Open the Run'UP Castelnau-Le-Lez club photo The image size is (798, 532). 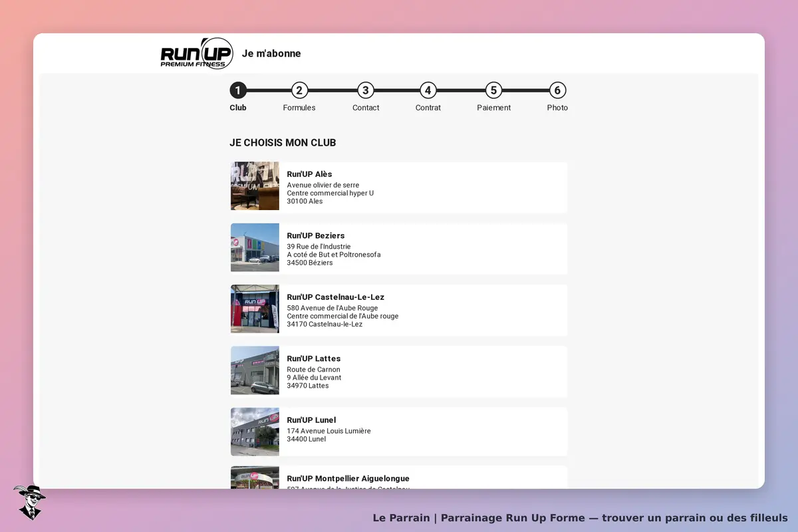255,309
